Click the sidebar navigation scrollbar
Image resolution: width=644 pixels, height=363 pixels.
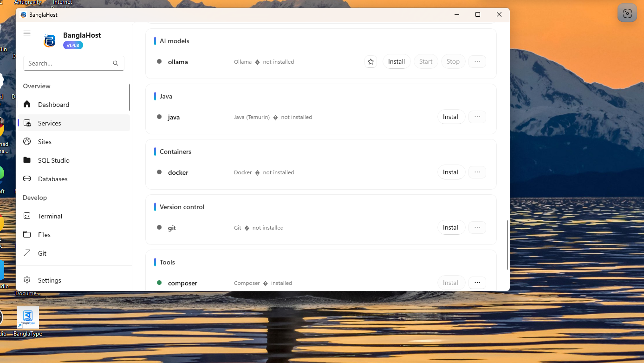130,97
